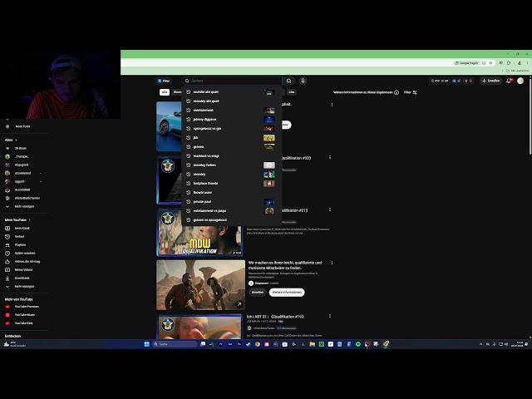The image size is (532, 399).
Task: Open three-dot menu of the car ad
Action: click(332, 105)
